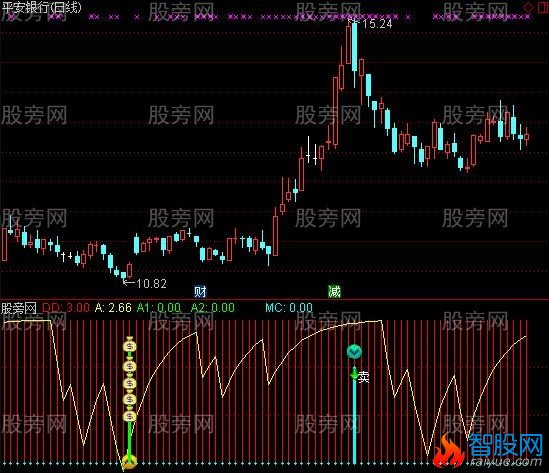
Task: Click the red diamond icon in the top-right corner
Action: pyautogui.click(x=528, y=7)
